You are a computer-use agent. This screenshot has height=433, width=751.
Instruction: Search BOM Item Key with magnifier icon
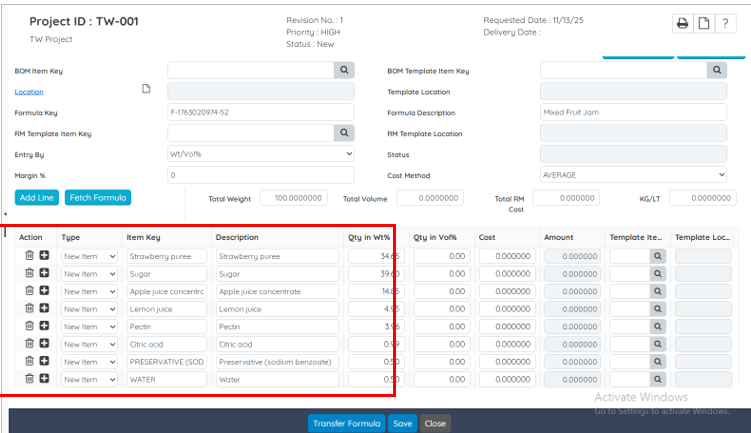344,70
